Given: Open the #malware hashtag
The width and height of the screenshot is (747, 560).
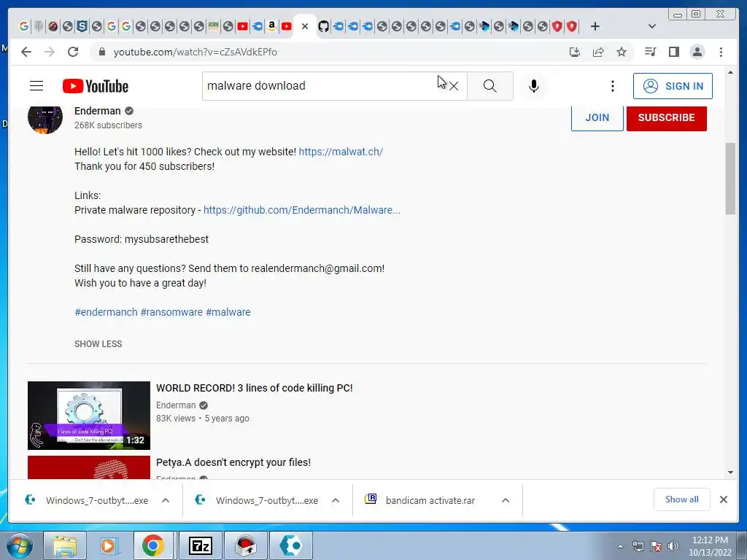Looking at the screenshot, I should coord(228,312).
